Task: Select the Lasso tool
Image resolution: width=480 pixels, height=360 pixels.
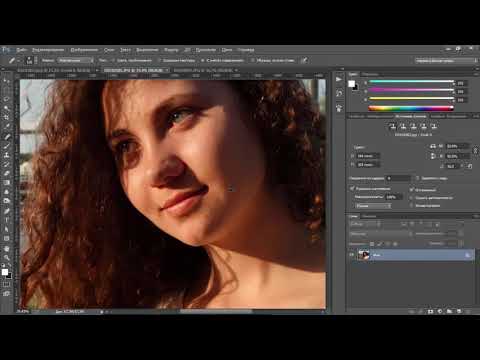Action: pyautogui.click(x=6, y=99)
